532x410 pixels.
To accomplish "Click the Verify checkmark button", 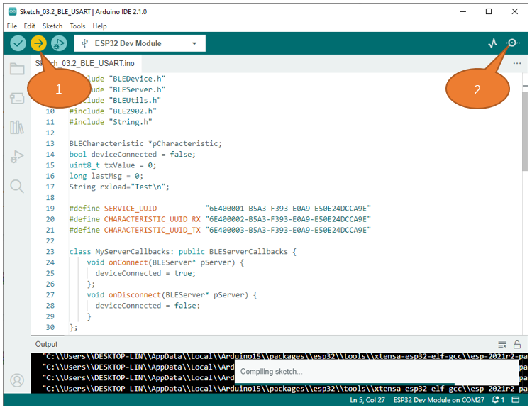I will (x=18, y=43).
